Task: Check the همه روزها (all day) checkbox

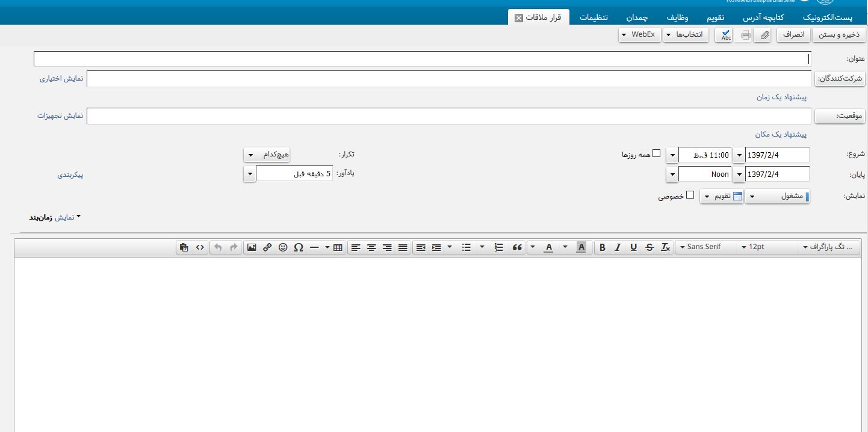Action: (657, 153)
